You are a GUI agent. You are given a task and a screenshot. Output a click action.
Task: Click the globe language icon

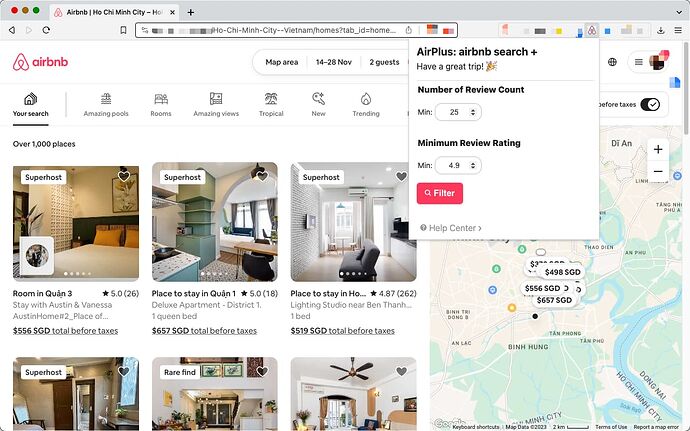coord(612,62)
